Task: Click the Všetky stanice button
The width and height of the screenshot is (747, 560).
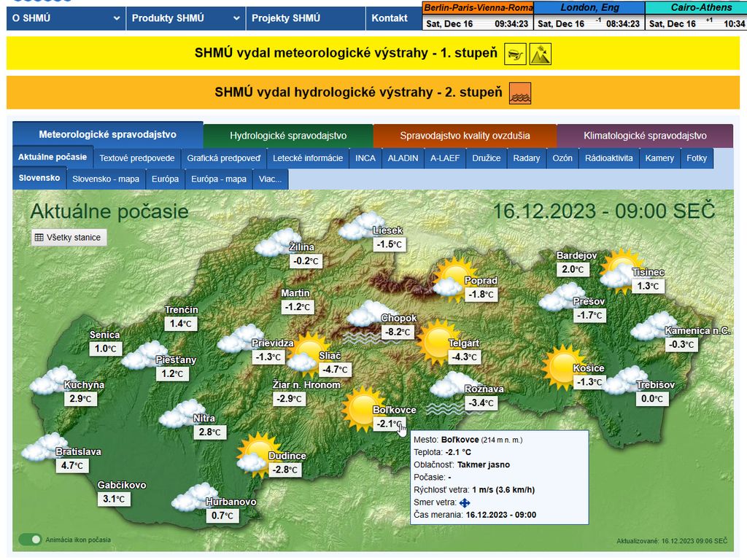Action: tap(69, 238)
